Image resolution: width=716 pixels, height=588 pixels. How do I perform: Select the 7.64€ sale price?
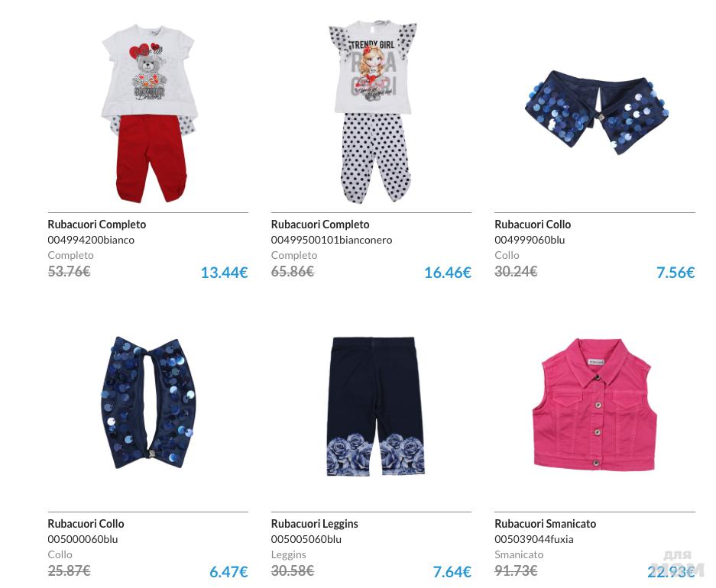click(x=452, y=572)
